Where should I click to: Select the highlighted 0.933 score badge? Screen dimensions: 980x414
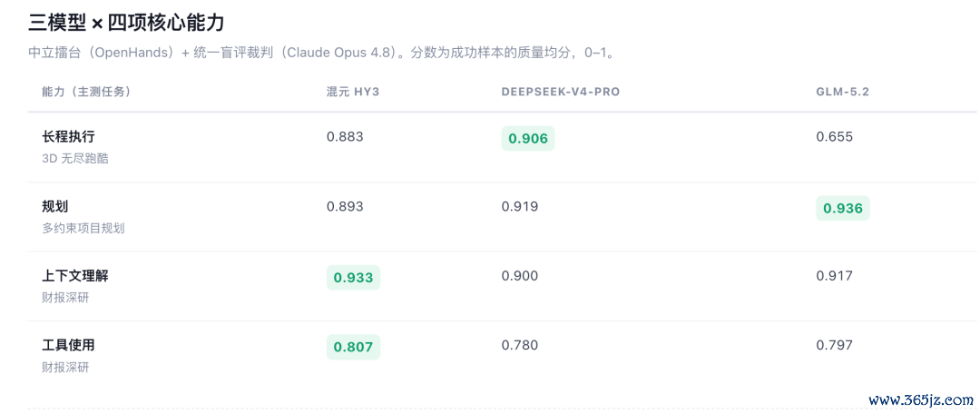(x=353, y=278)
